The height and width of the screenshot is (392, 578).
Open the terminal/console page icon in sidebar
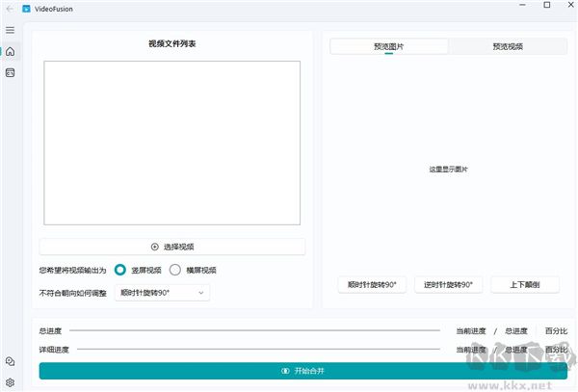click(11, 72)
